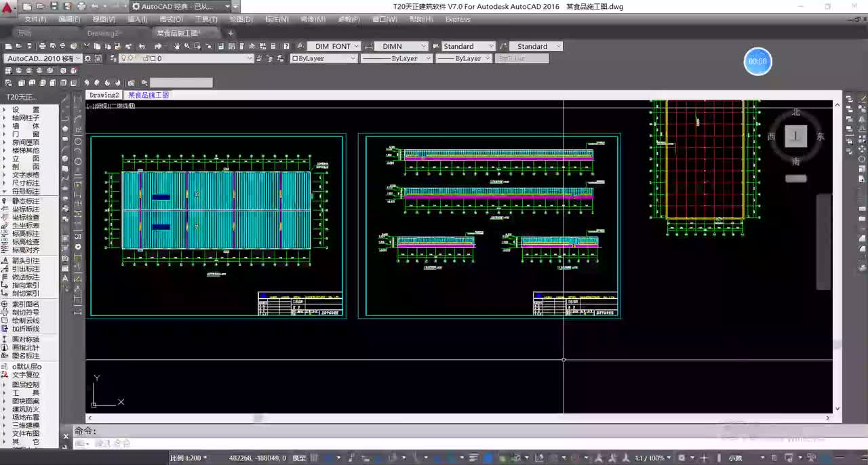Viewport: 868px width, 465px height.
Task: Open the AutoCAD 经典 workspace dropdown
Action: [x=184, y=7]
